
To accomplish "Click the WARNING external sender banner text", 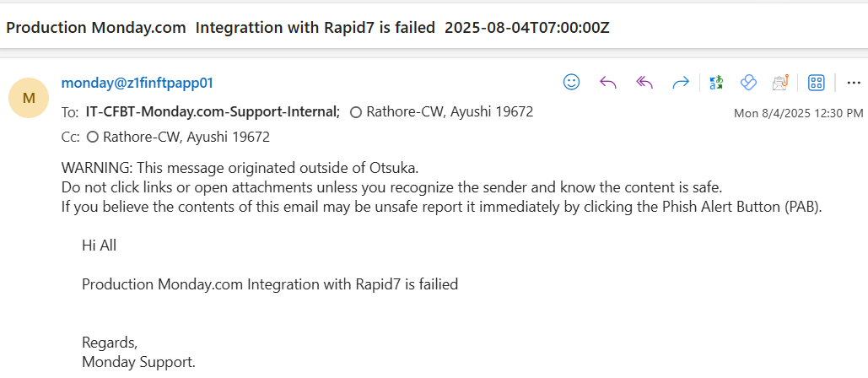I will (240, 167).
